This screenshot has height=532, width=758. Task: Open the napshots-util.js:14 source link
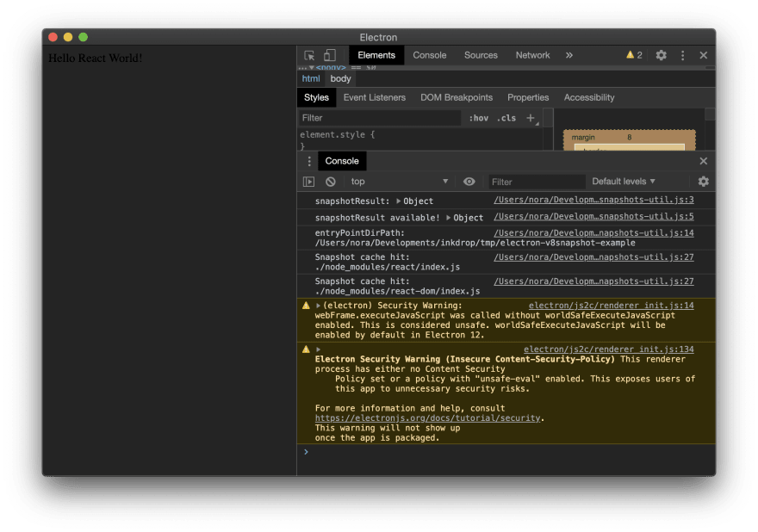(x=593, y=233)
